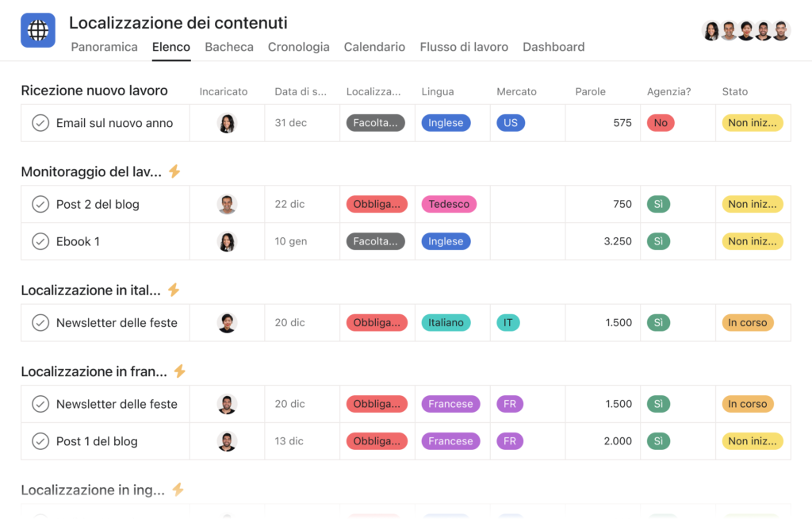Mark Ebook 1 task complete
Image resolution: width=812 pixels, height=519 pixels.
(40, 241)
